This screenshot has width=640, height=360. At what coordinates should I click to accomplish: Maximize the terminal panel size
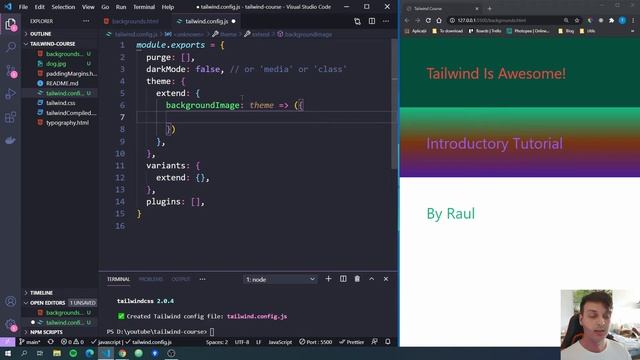pyautogui.click(x=371, y=279)
